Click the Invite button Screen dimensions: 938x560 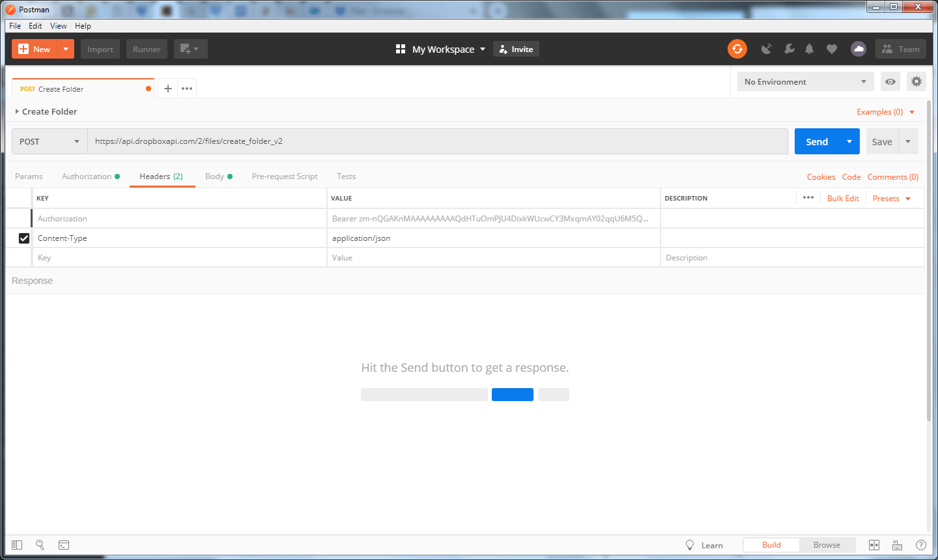[516, 49]
